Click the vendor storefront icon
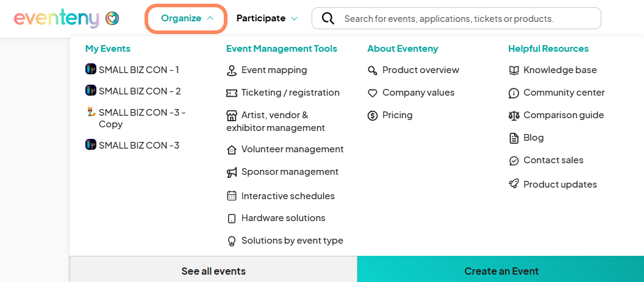644x282 pixels. 232,116
